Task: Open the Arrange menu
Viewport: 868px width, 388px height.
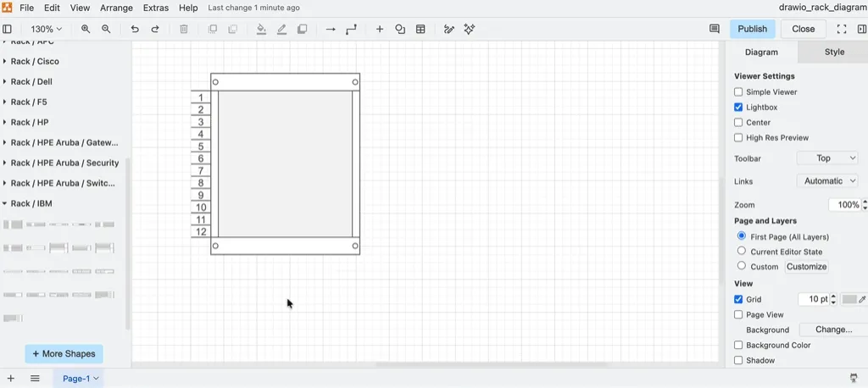Action: coord(116,8)
